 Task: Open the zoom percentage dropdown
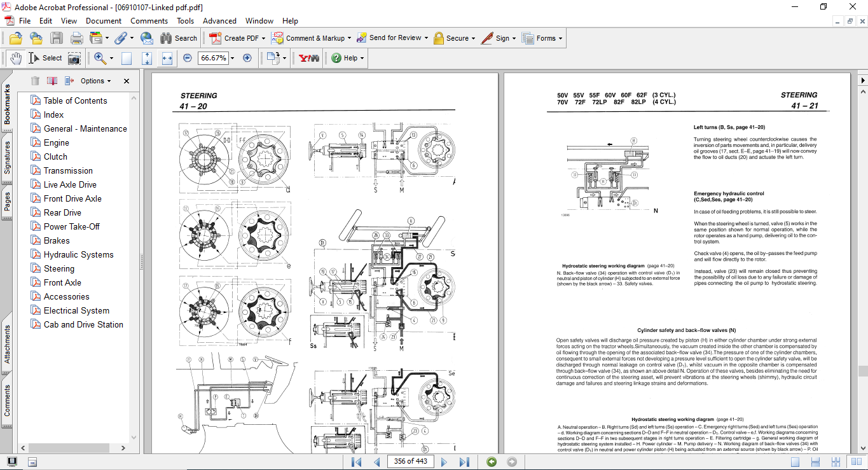point(232,58)
